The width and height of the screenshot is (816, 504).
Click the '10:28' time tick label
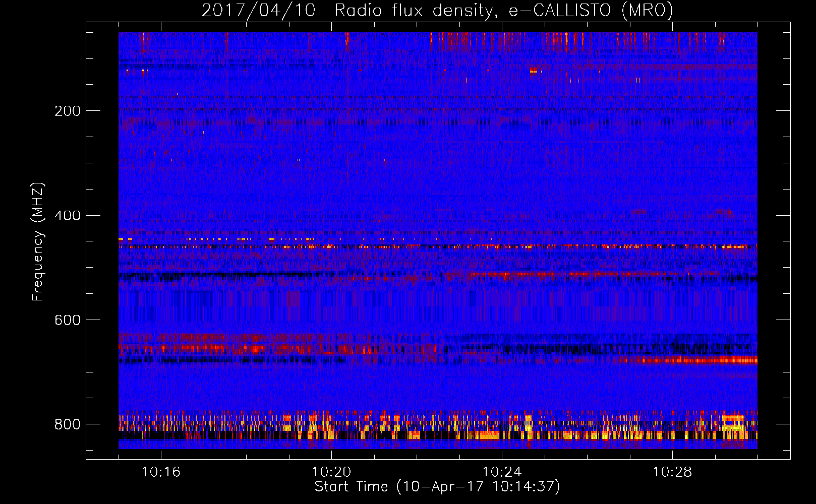click(672, 472)
